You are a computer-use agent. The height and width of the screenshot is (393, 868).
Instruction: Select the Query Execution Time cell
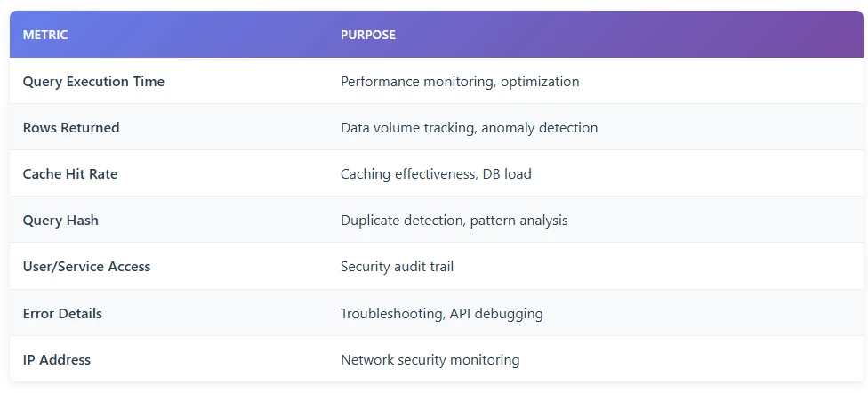(x=93, y=82)
